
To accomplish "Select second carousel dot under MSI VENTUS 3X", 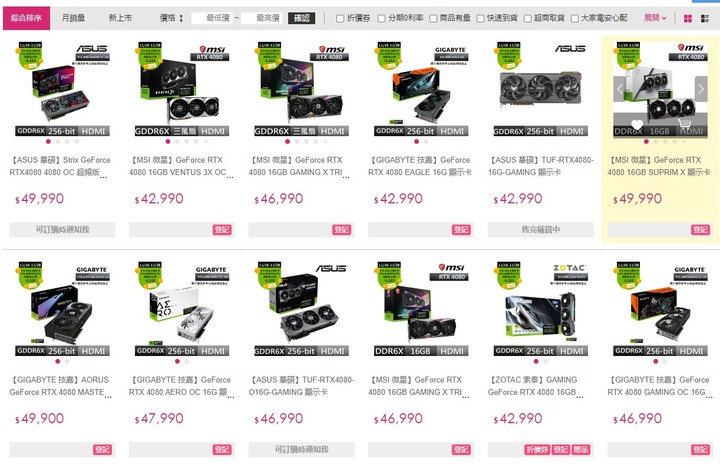I will [x=177, y=141].
